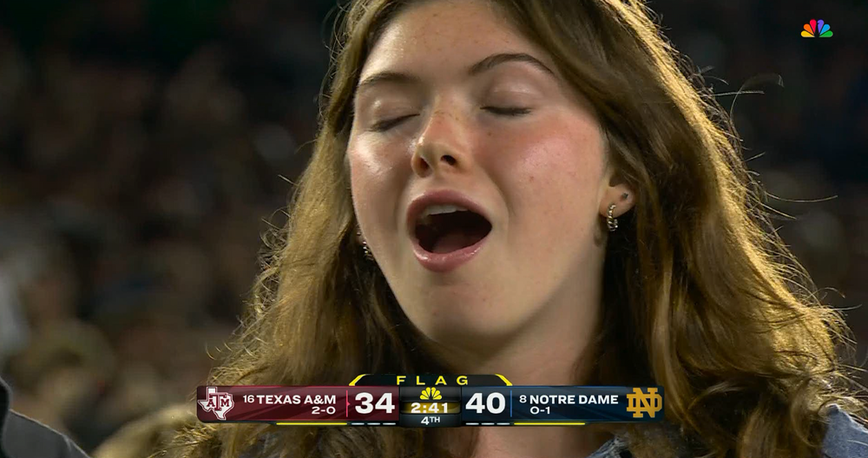Click the possession arrow beside score 34
Image resolution: width=868 pixels, height=458 pixels.
pos(347,404)
